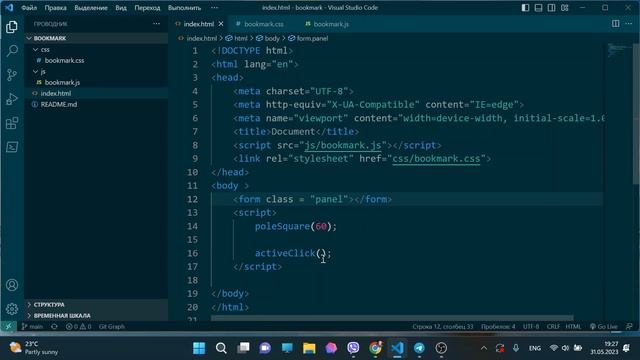Click Git Graph in status bar
This screenshot has height=360, width=640.
coord(111,327)
